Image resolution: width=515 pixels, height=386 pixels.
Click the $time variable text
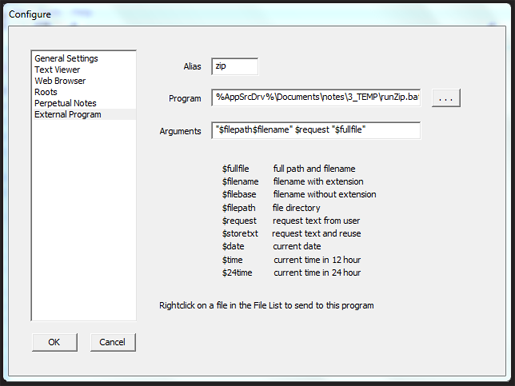click(232, 260)
